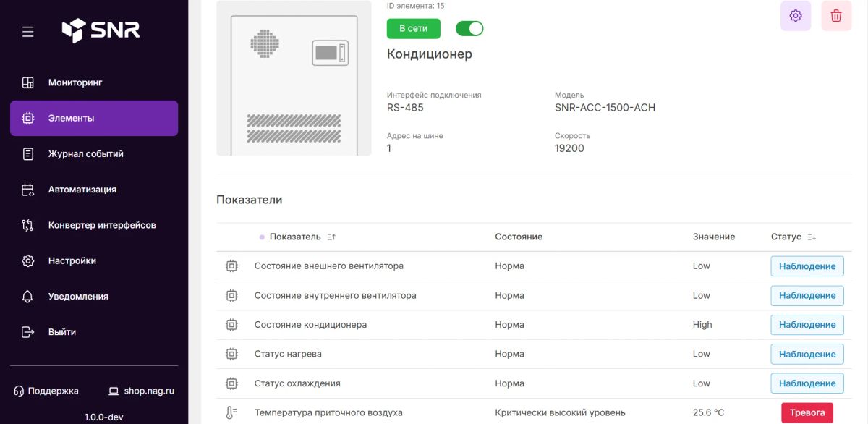Log out using Выйти

(94, 332)
